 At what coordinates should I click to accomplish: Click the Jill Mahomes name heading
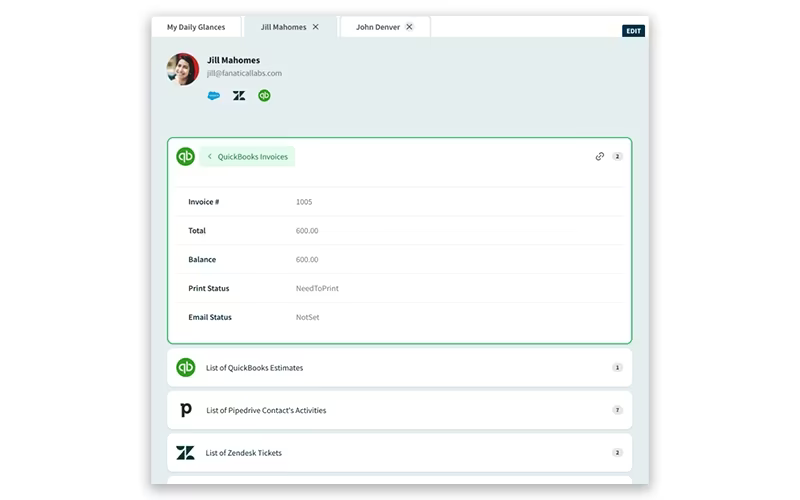click(233, 60)
